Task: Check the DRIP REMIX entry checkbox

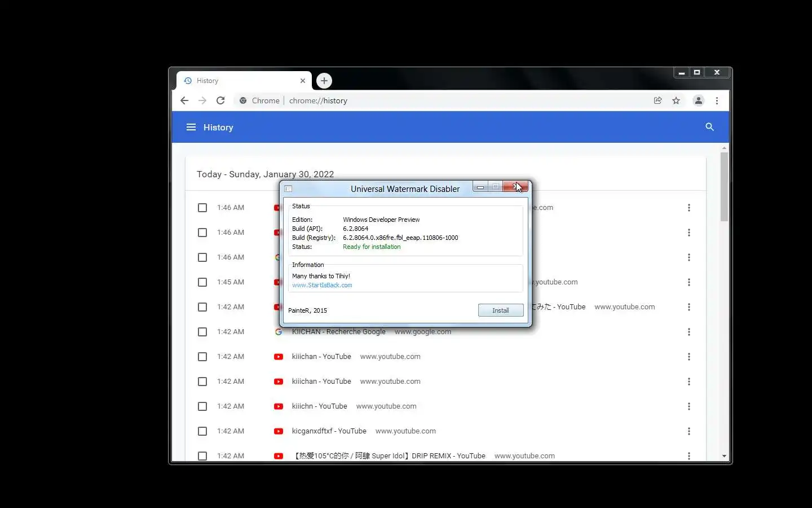Action: pyautogui.click(x=202, y=456)
